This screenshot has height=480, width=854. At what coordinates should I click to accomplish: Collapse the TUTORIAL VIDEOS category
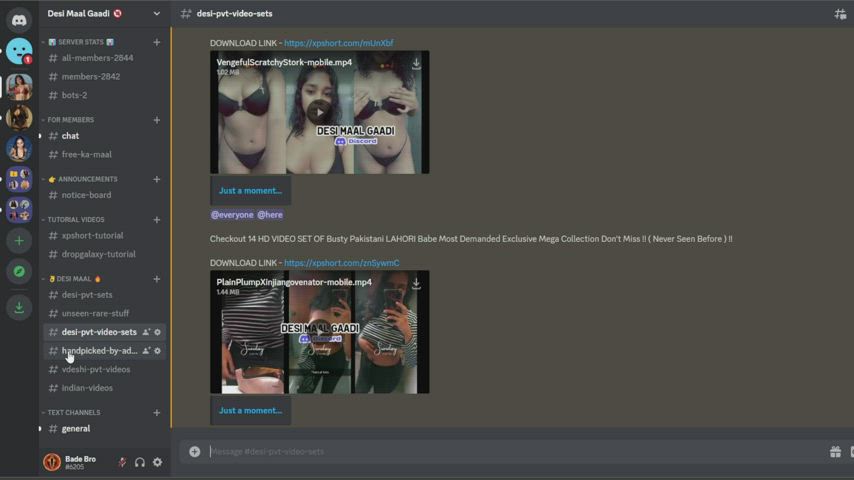(73, 220)
